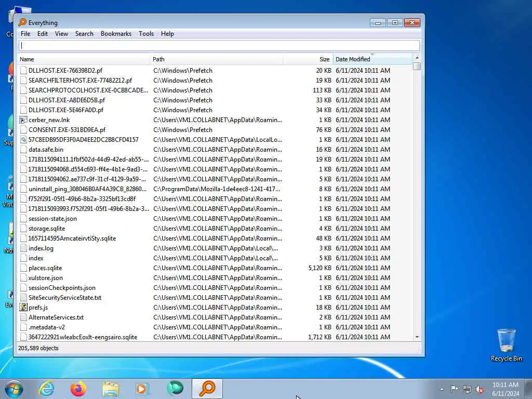The height and width of the screenshot is (399, 532).
Task: Click the green round taskbar application icon
Action: [x=175, y=389]
